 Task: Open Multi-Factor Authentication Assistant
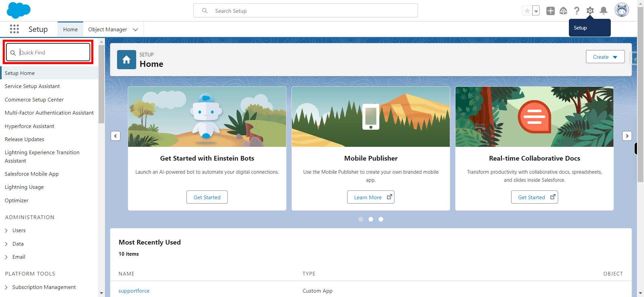pos(49,113)
